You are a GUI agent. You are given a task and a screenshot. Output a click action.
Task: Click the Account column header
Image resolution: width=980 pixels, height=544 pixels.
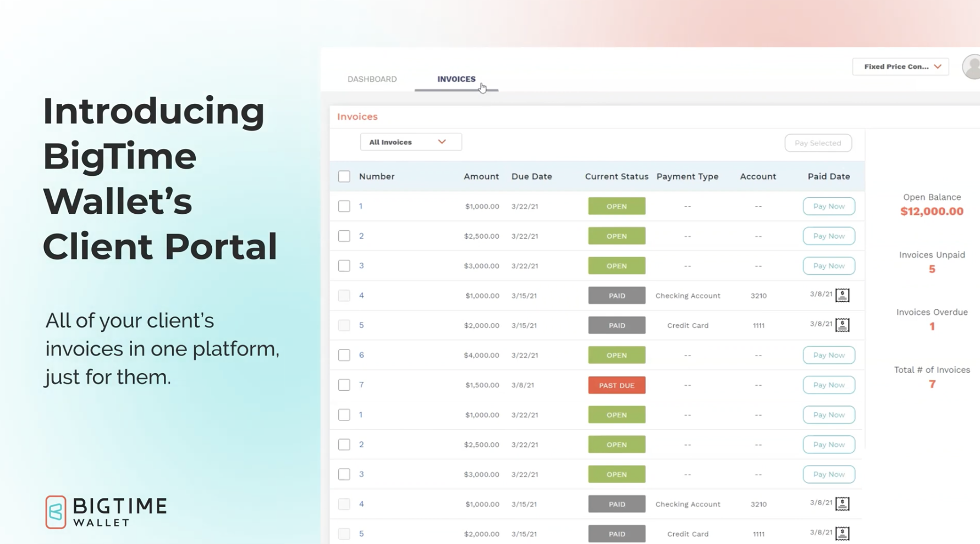[758, 176]
